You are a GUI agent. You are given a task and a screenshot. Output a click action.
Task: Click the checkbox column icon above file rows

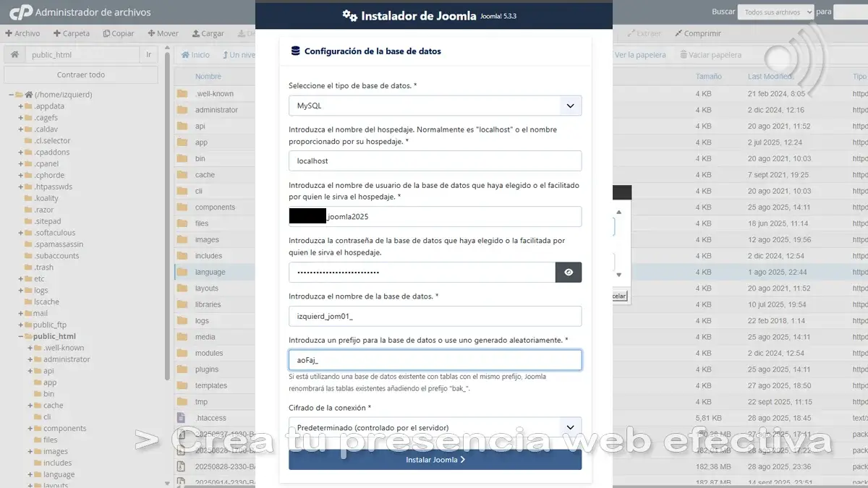[x=183, y=77]
